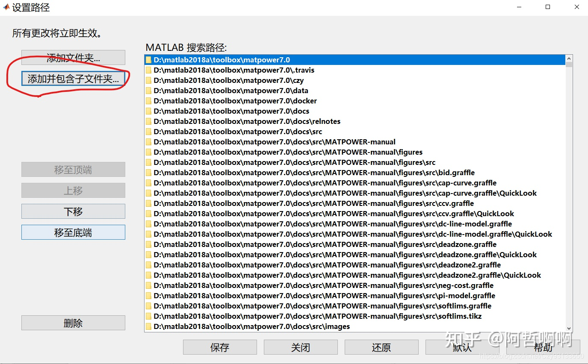Click the 删除 button to remove a path

tap(73, 323)
